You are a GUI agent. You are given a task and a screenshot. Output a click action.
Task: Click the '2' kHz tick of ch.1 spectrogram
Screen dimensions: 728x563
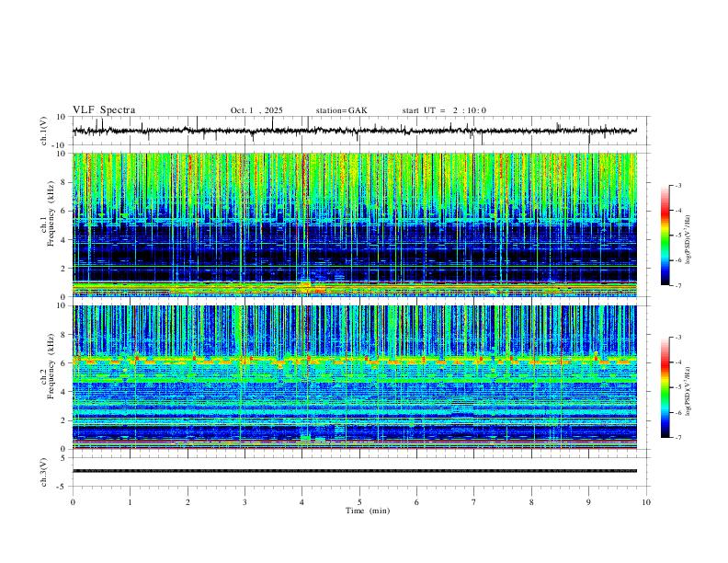[64, 268]
